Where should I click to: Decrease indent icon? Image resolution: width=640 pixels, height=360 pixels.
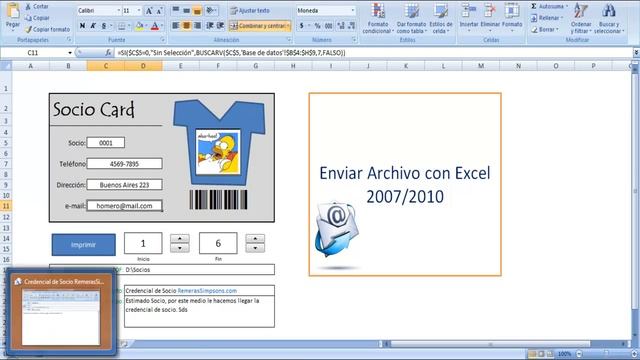[x=210, y=26]
